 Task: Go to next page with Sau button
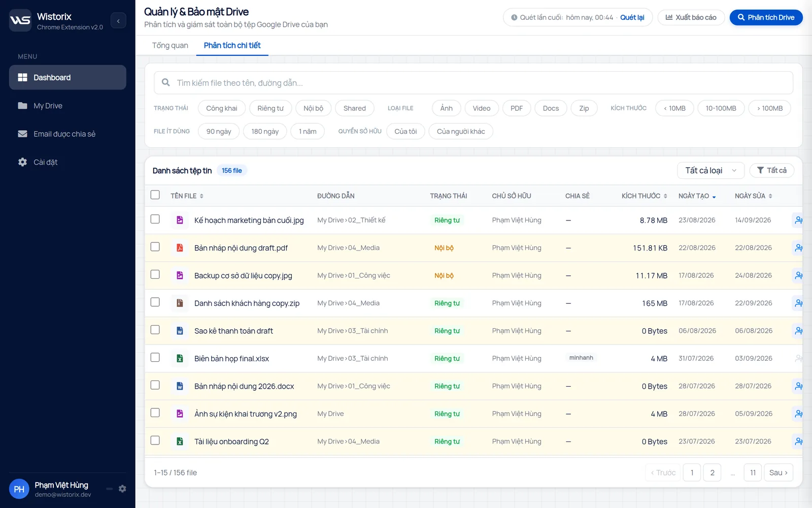tap(779, 472)
